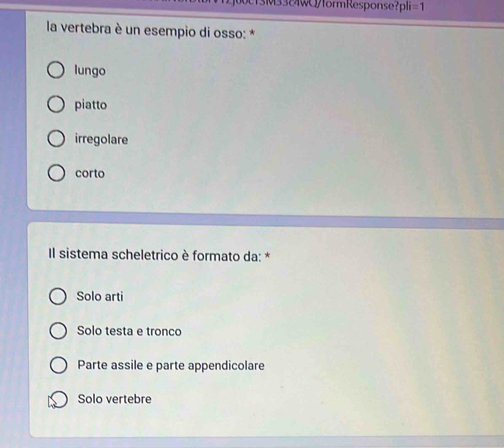Click the 'Solo vertebre' label text
Viewport: 504px width, 448px height.
click(x=115, y=399)
